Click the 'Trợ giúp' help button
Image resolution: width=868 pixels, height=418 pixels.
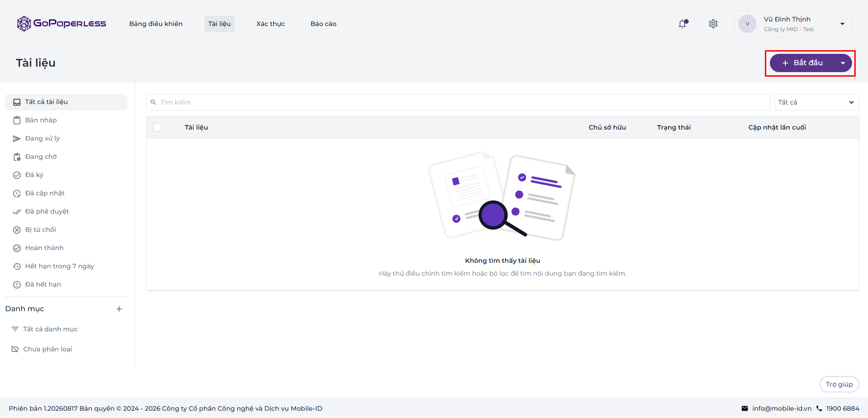pos(839,384)
